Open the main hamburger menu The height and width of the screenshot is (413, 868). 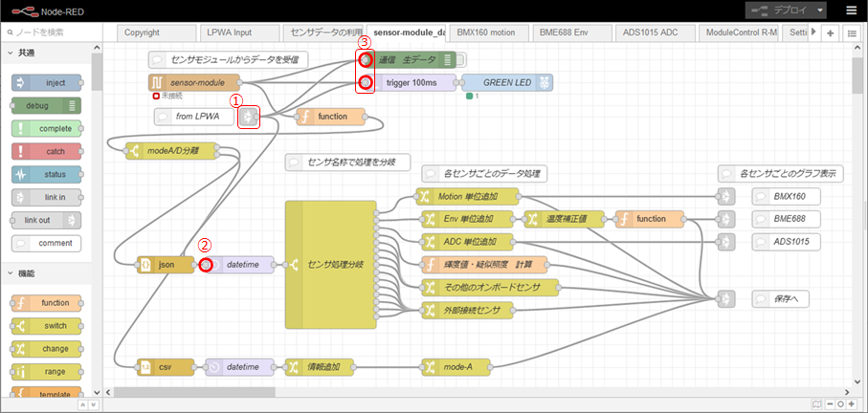(851, 11)
